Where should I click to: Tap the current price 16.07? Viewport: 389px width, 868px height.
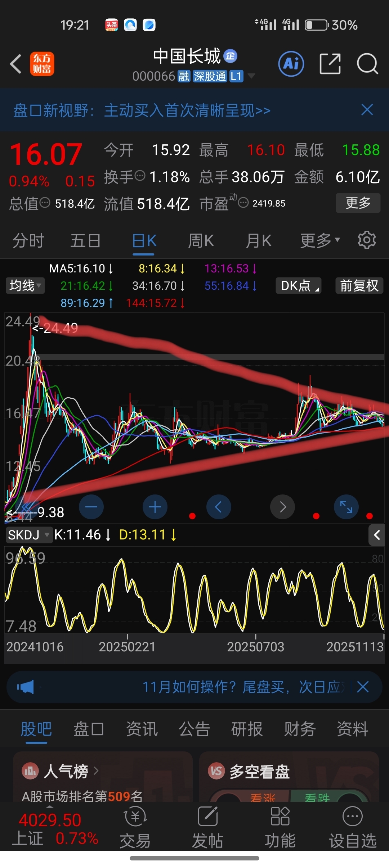(46, 154)
